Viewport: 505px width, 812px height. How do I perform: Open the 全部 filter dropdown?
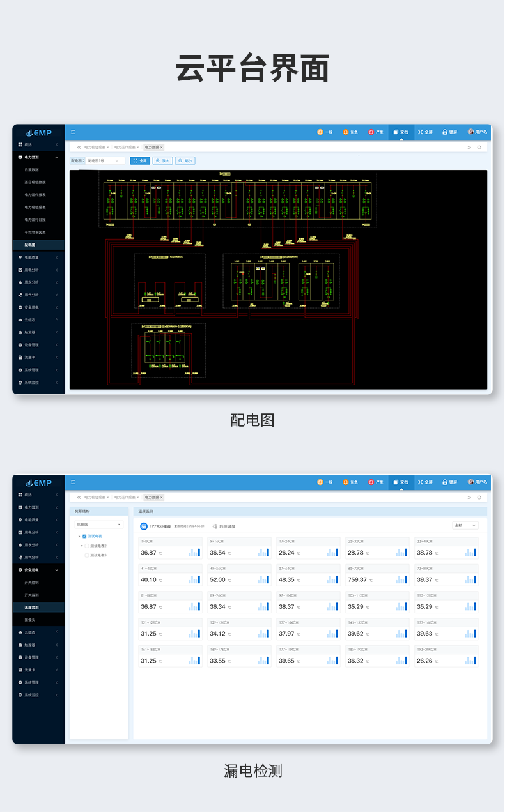[465, 525]
